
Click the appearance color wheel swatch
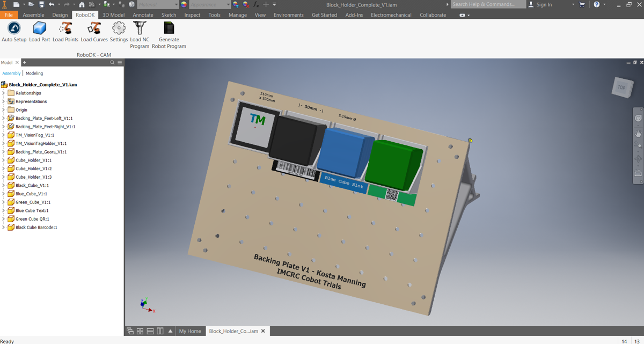pos(184,4)
